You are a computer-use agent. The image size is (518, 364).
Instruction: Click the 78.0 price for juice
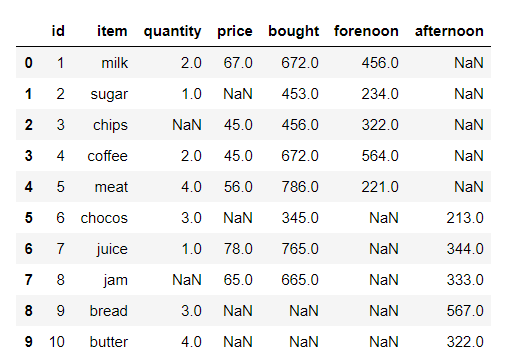point(238,249)
